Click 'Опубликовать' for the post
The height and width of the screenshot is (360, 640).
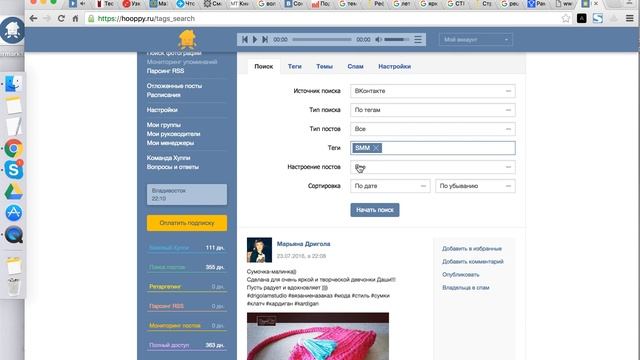(x=461, y=275)
